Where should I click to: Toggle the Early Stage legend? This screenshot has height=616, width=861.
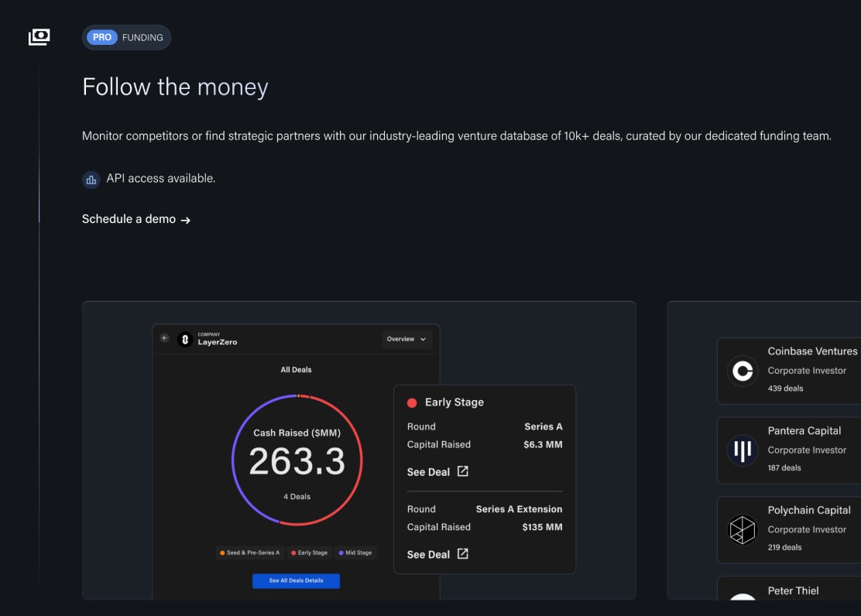(x=309, y=553)
